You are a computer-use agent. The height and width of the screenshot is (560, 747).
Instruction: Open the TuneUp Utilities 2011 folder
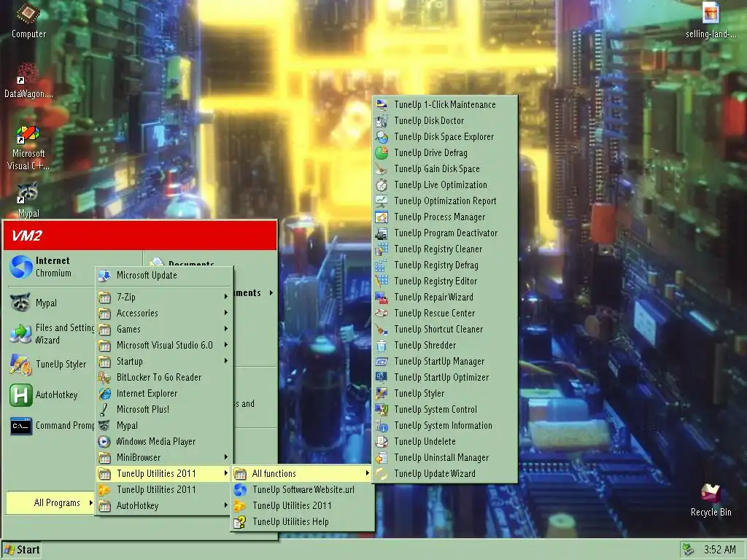pos(164,474)
